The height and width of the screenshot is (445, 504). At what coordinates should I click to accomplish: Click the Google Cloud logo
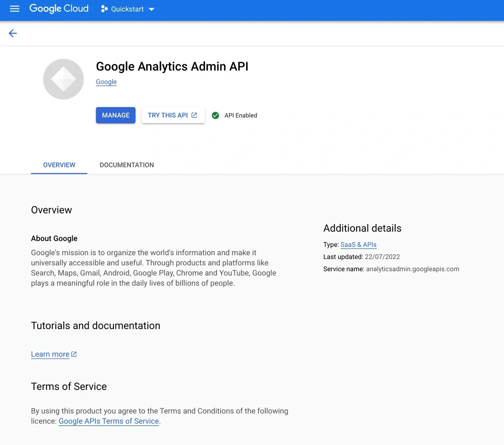pyautogui.click(x=59, y=8)
